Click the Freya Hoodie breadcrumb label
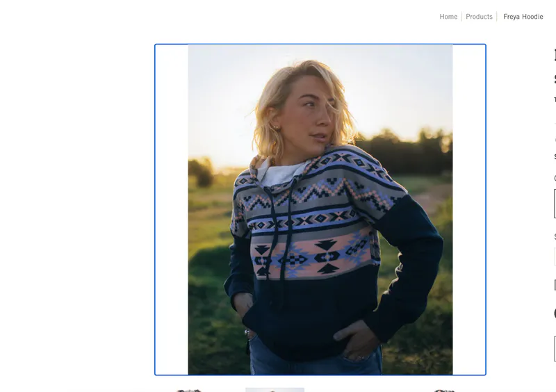The width and height of the screenshot is (556, 392). 523,17
